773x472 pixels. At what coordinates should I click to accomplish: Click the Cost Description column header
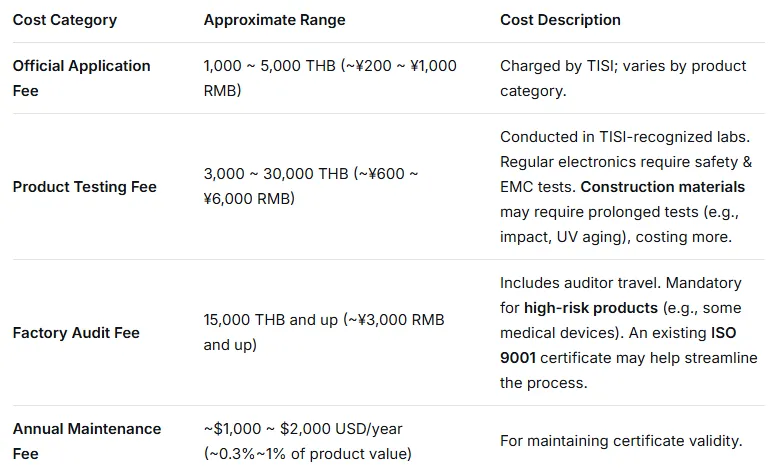pos(560,20)
